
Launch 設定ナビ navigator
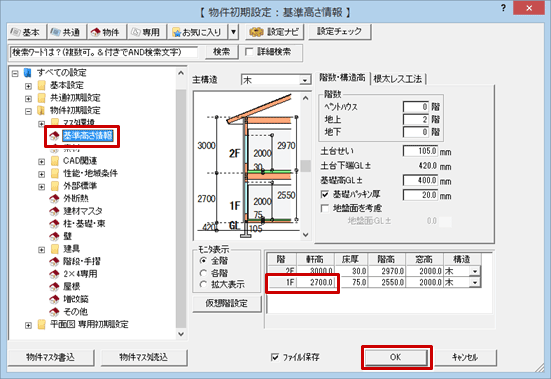[x=275, y=32]
